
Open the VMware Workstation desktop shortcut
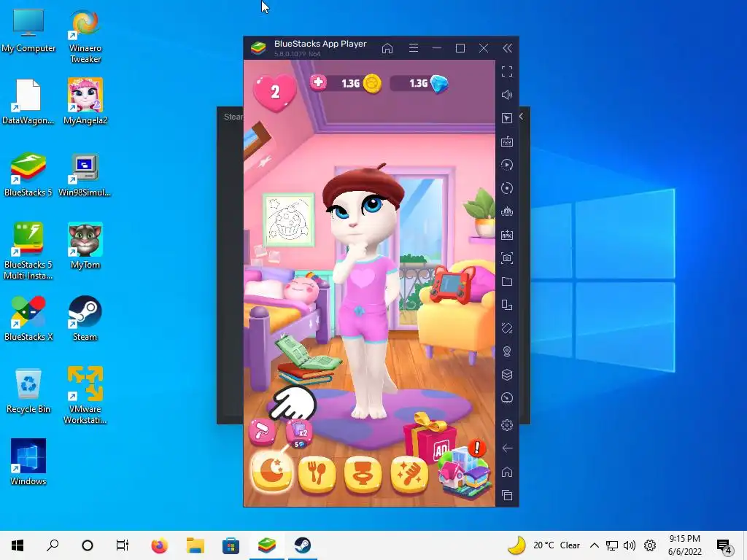[x=85, y=394]
